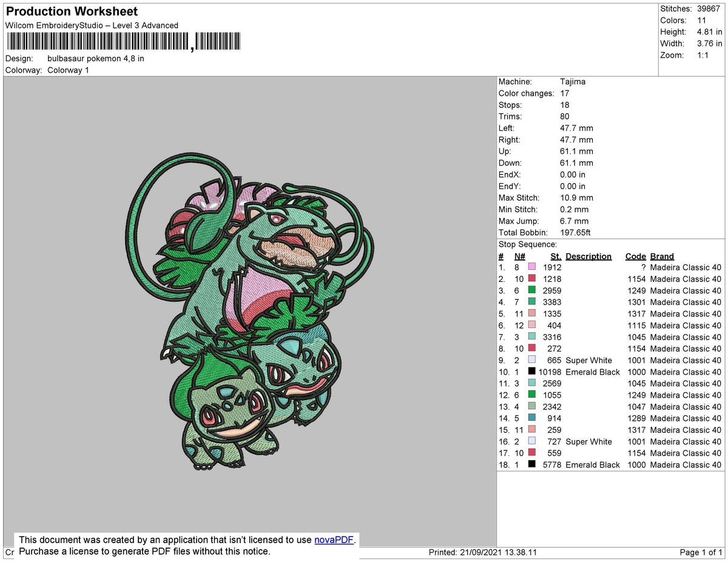Click the black swatch in stop row 18
728x562 pixels.
[x=532, y=464]
